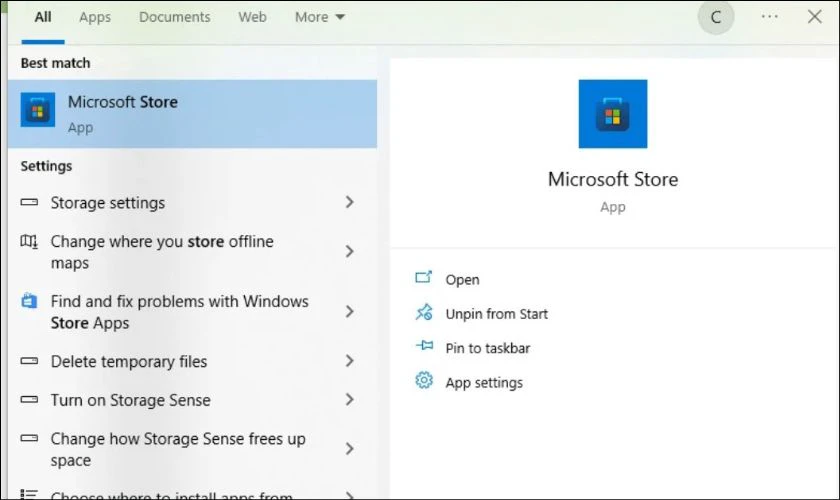Click the troubleshooter icon beside Find and fix problems
The height and width of the screenshot is (500, 840).
coord(29,301)
